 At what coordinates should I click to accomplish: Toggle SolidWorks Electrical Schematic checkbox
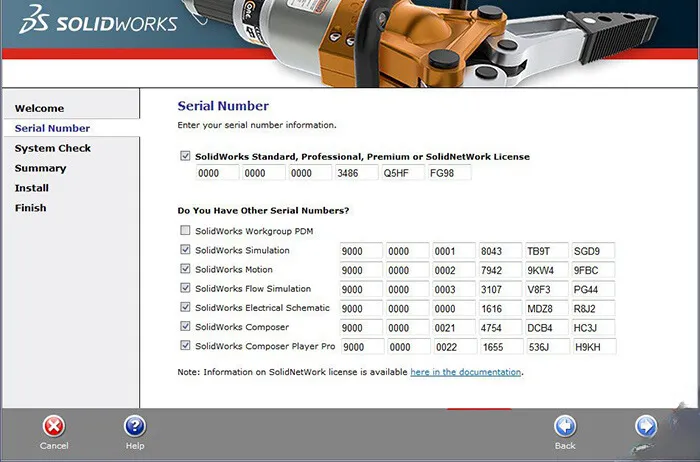[185, 307]
